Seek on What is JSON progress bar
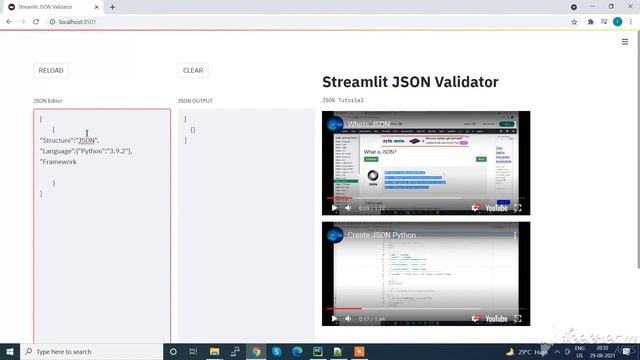This screenshot has width=640, height=360. tap(426, 198)
